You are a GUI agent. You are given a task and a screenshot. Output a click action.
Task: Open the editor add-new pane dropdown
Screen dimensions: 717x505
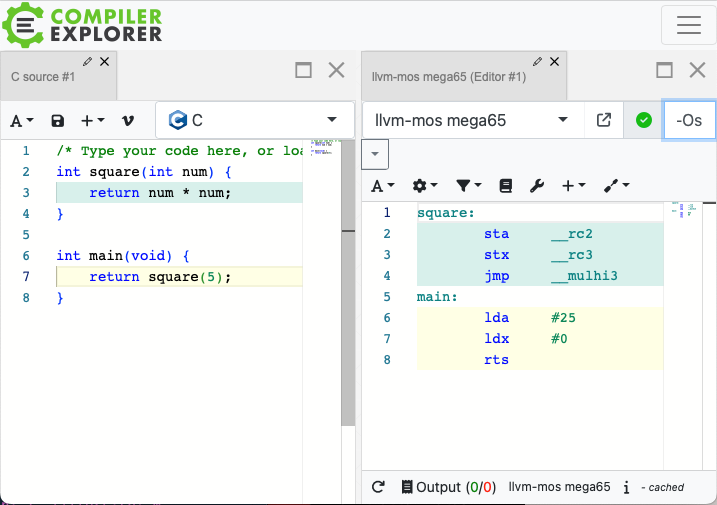point(92,121)
